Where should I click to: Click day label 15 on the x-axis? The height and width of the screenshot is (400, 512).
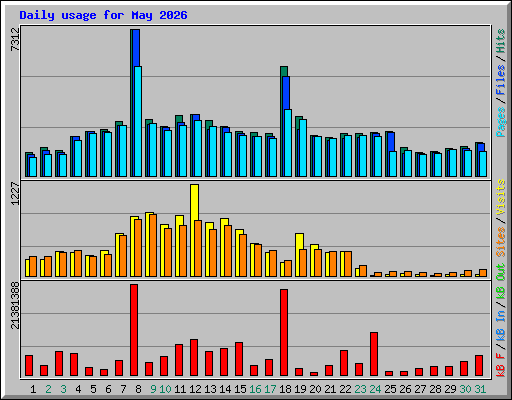[x=240, y=389]
